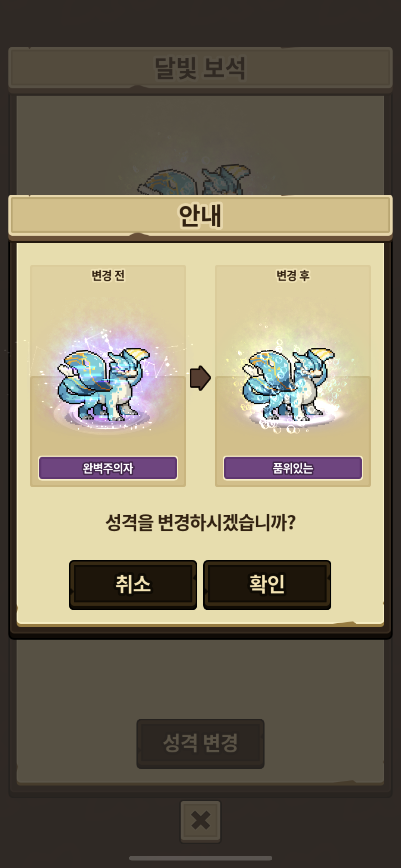Screen dimensions: 401x868
Task: Click the 안내 dialog header
Action: 200,216
